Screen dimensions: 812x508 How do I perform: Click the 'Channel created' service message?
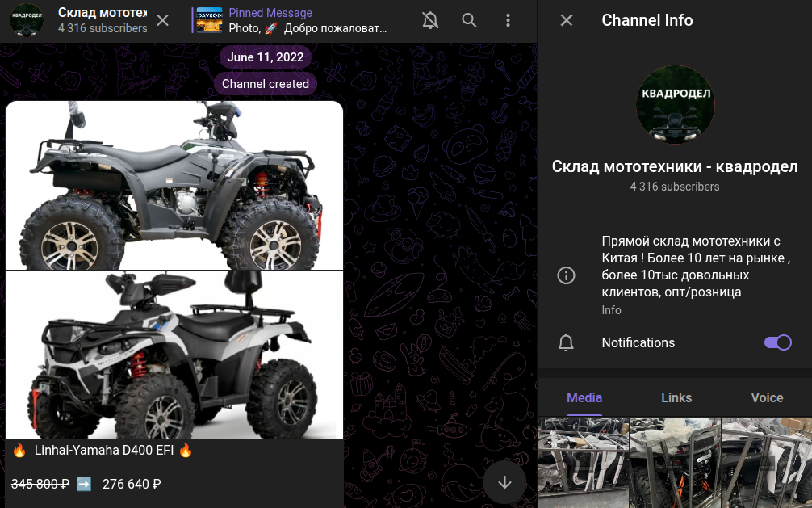pyautogui.click(x=265, y=84)
